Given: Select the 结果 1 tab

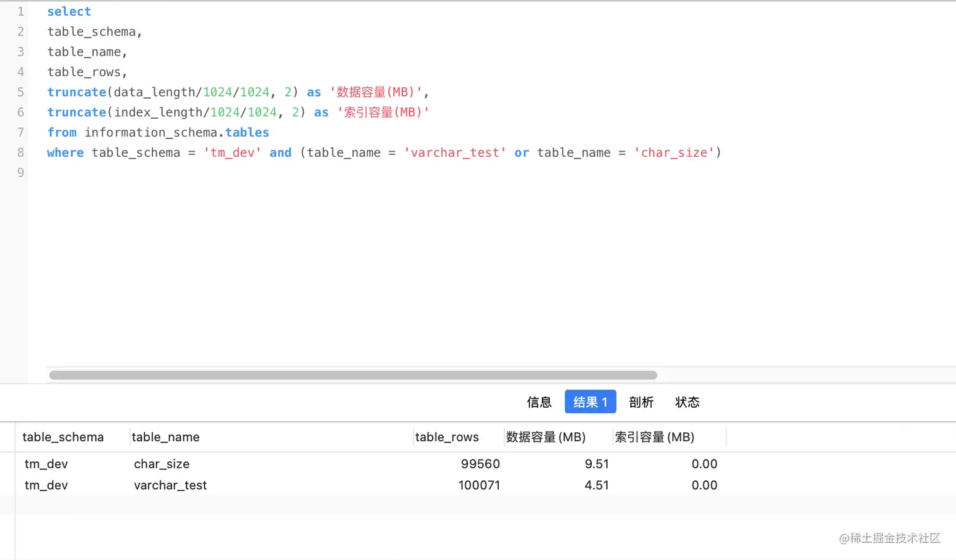Looking at the screenshot, I should (591, 402).
